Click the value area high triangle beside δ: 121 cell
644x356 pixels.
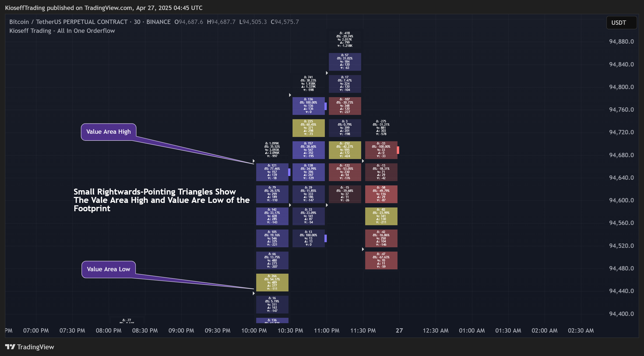pyautogui.click(x=254, y=161)
